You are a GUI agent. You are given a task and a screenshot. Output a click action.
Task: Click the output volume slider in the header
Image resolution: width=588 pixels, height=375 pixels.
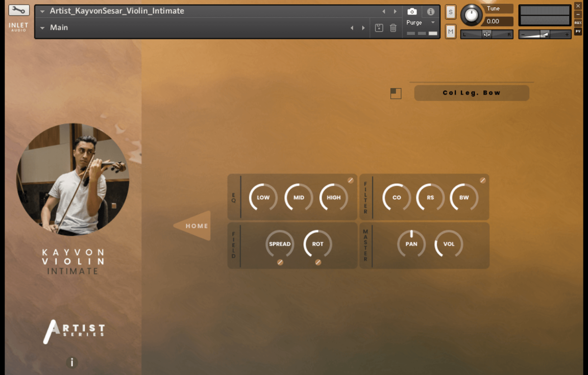coord(545,34)
